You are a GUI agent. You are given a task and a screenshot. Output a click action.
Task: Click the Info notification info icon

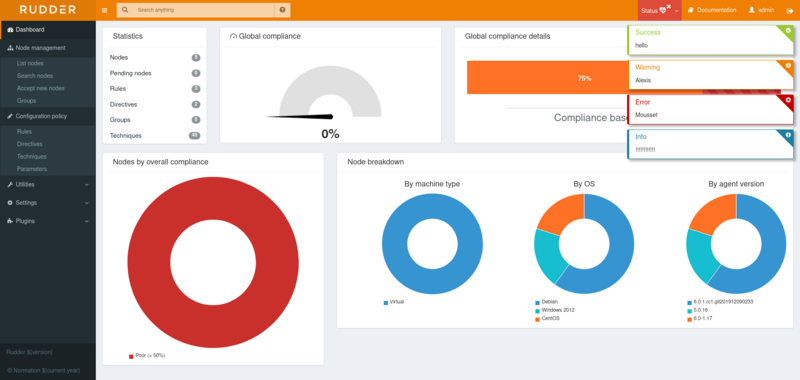pos(789,135)
